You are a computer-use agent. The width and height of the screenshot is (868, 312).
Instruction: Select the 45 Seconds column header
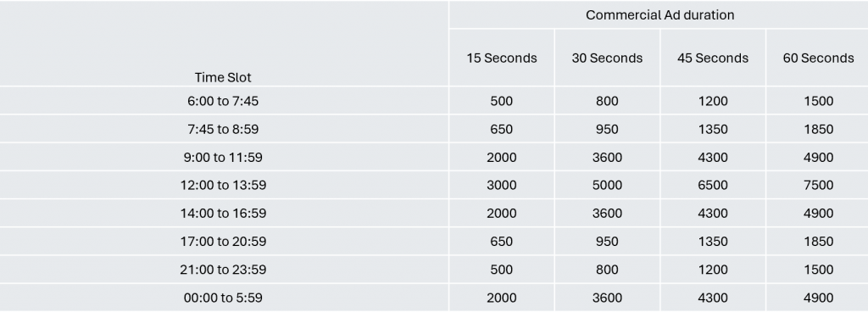click(x=713, y=58)
